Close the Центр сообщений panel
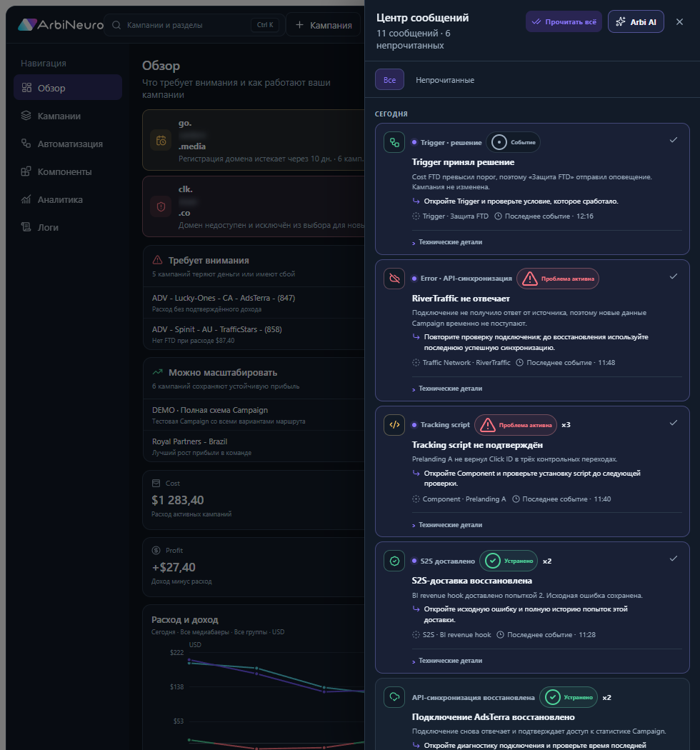 (679, 22)
